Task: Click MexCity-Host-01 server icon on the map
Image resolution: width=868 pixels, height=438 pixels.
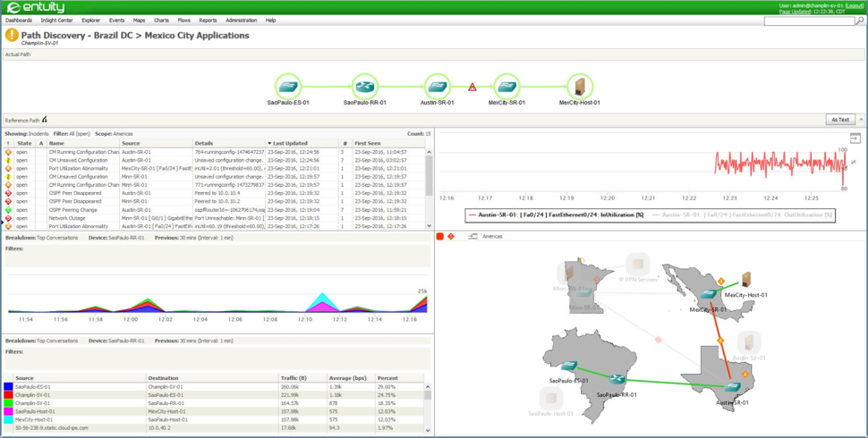Action: click(x=746, y=280)
